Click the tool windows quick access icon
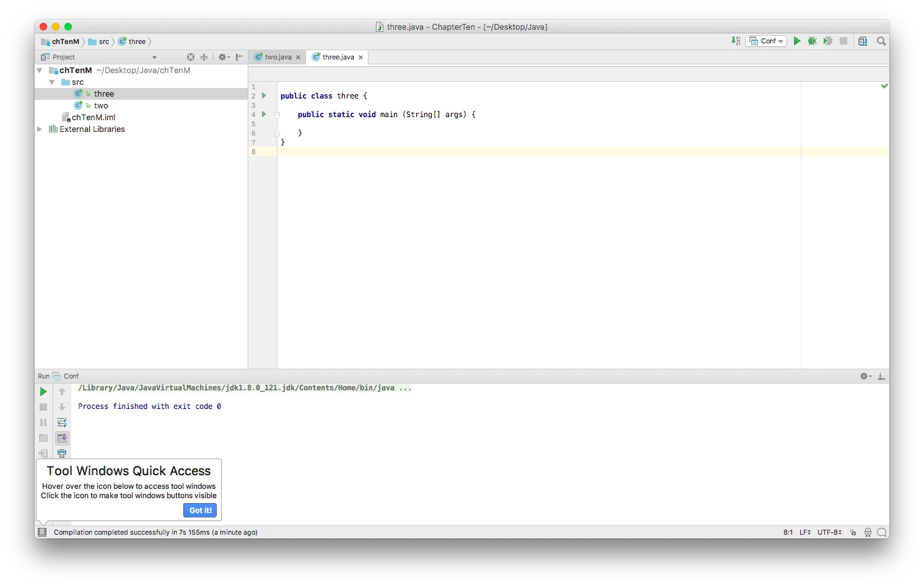 pyautogui.click(x=42, y=532)
